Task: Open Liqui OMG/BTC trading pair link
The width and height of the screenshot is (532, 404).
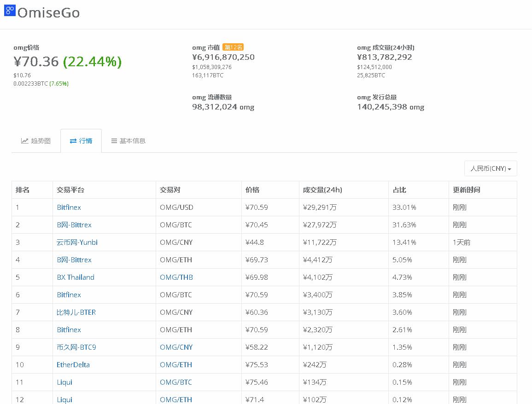Action: pos(176,382)
